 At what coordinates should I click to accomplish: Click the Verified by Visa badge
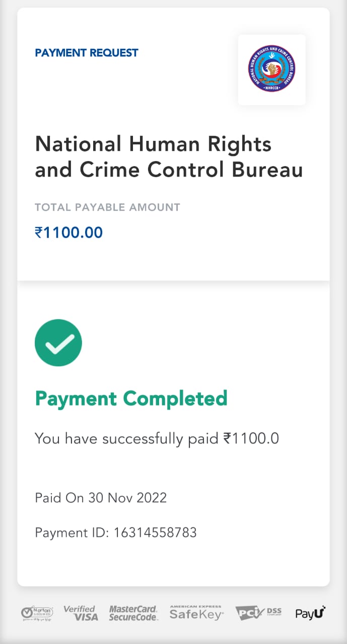point(81,613)
